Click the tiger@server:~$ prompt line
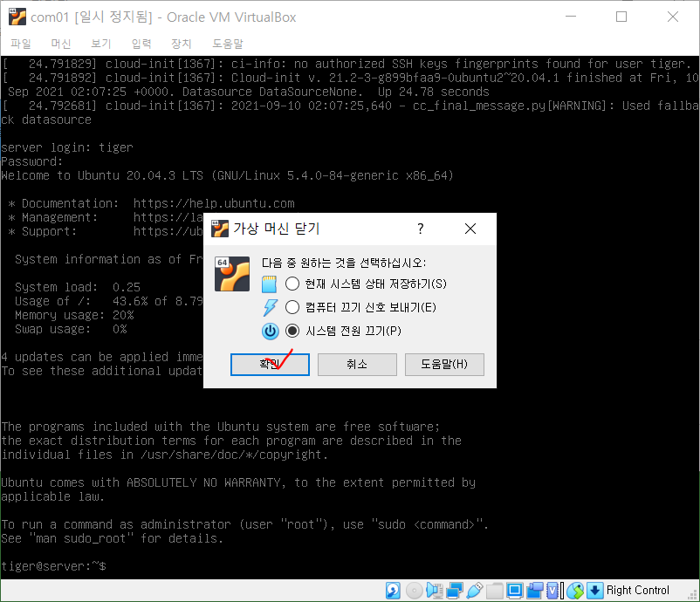 click(53, 566)
